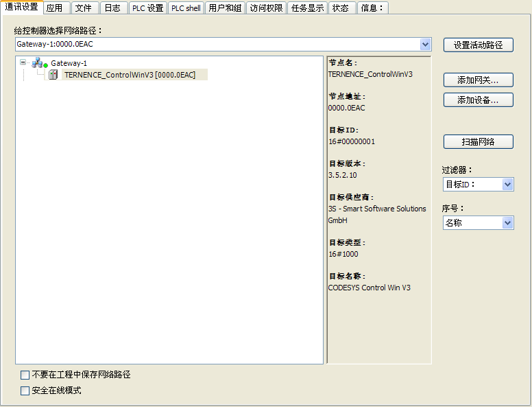
Task: Open the 信息 tab
Action: pyautogui.click(x=372, y=8)
